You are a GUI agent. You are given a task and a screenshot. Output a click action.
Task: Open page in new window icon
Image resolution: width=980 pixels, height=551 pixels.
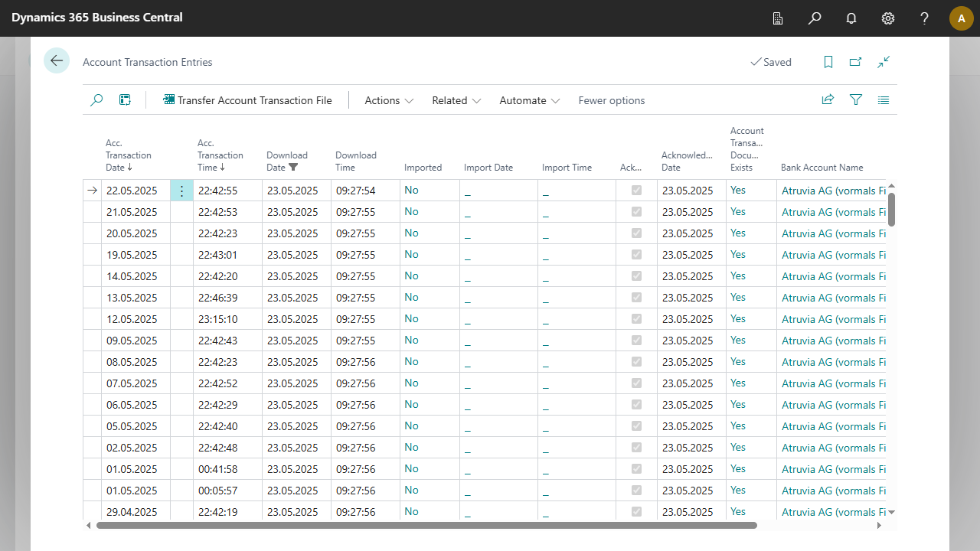(856, 62)
